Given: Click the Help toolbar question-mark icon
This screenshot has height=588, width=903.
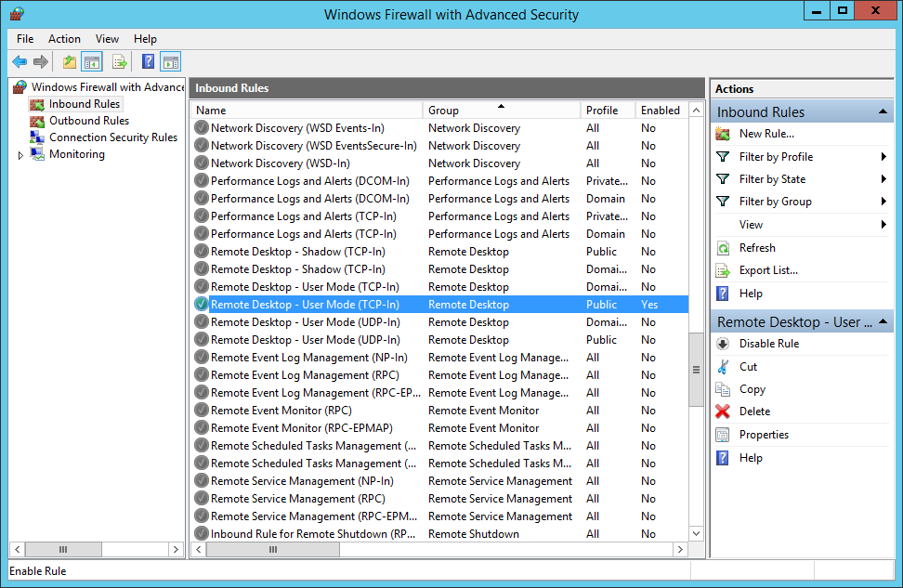Looking at the screenshot, I should tap(148, 61).
